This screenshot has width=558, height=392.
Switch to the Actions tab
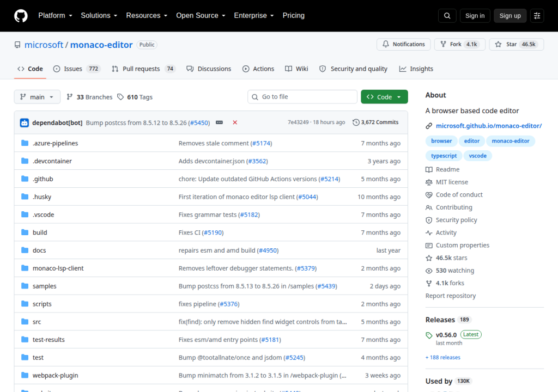(258, 69)
